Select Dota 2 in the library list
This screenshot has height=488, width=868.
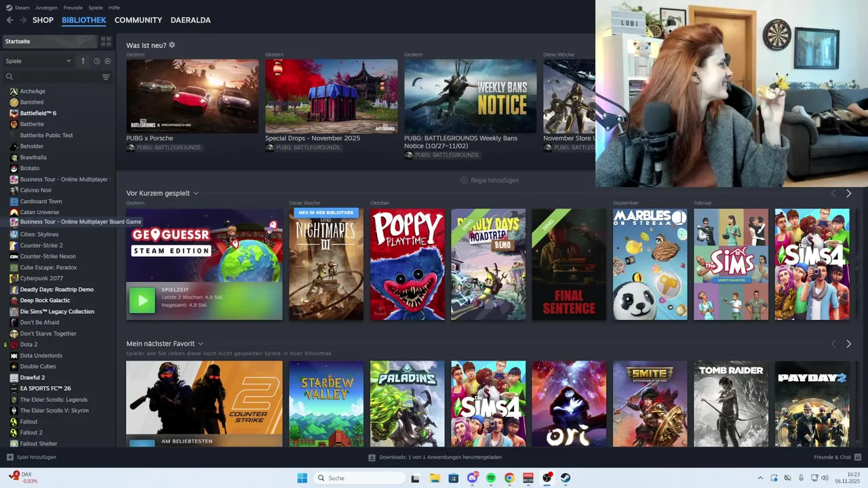pos(28,344)
